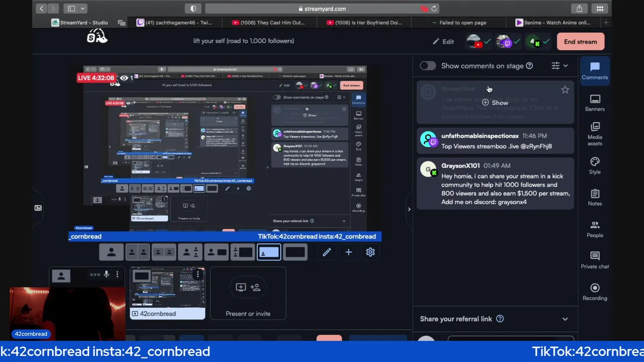
Task: Switch to Is Her Boyfriend YouTube tab
Action: [x=364, y=23]
